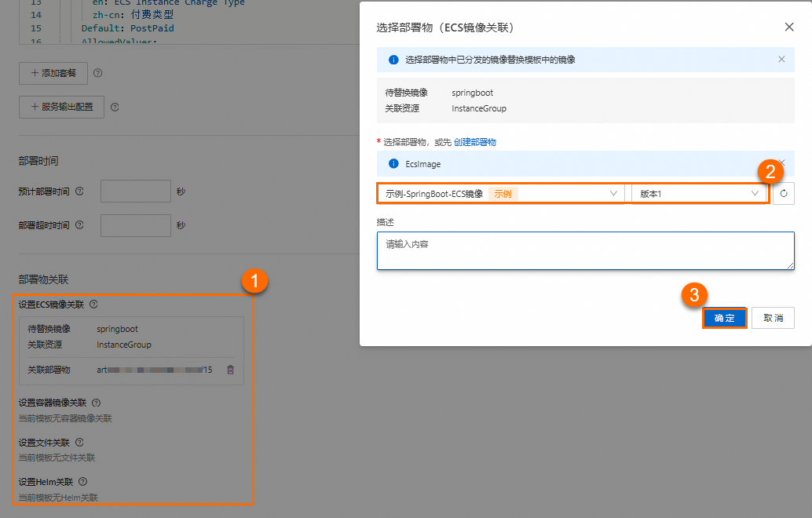Open the 示例-SpringBoot-ECS镜像 artifact dropdown
Viewport: 812px width, 518px height.
(501, 194)
